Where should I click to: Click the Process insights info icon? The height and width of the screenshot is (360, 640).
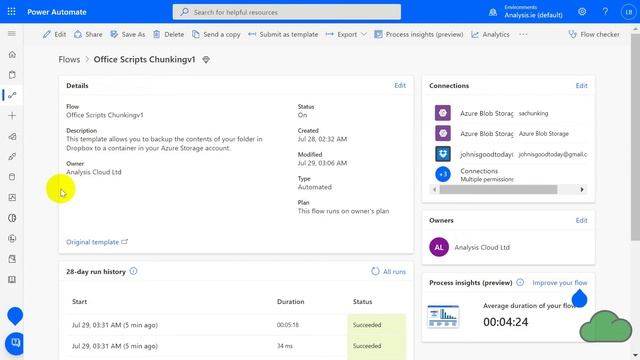point(520,282)
